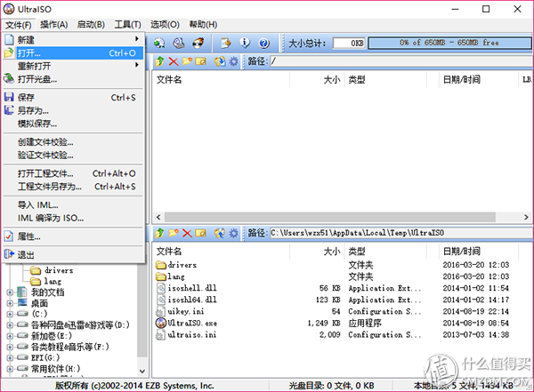
Task: Click the red X delete icon beside '/' path
Action: [174, 61]
